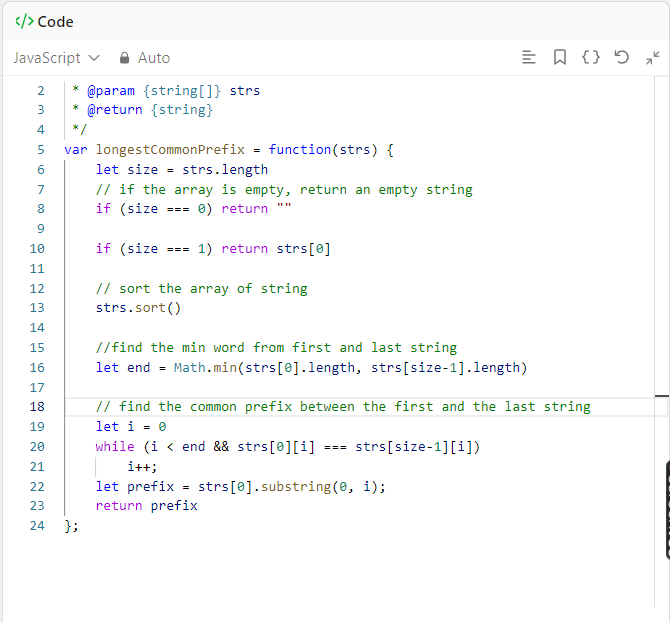This screenshot has width=670, height=622.
Task: Click the reset code undo-arrow icon
Action: (622, 57)
